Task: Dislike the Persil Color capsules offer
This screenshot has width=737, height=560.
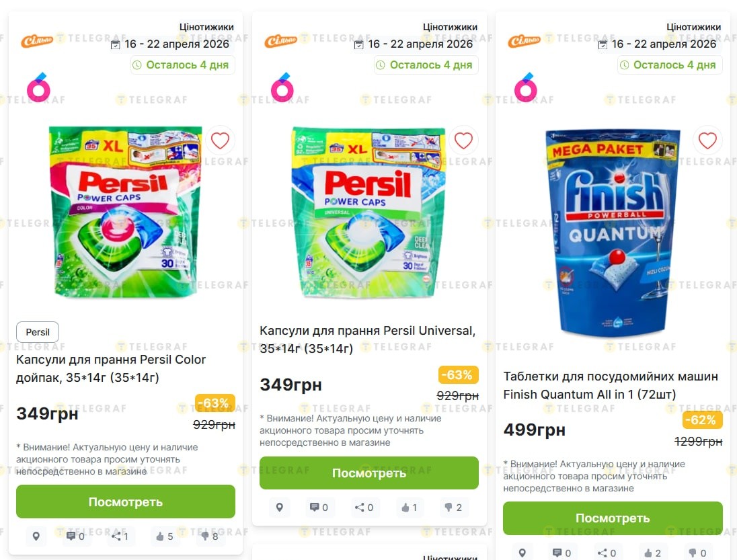Action: pos(209,536)
